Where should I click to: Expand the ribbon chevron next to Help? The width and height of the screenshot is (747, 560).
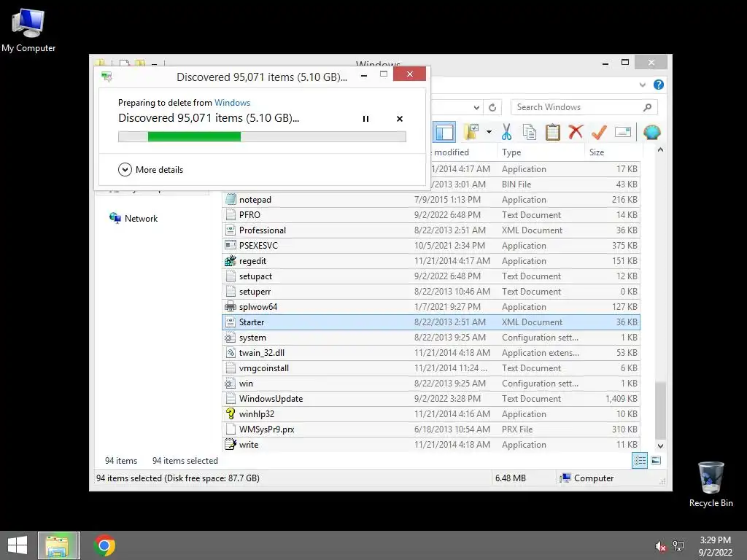642,85
